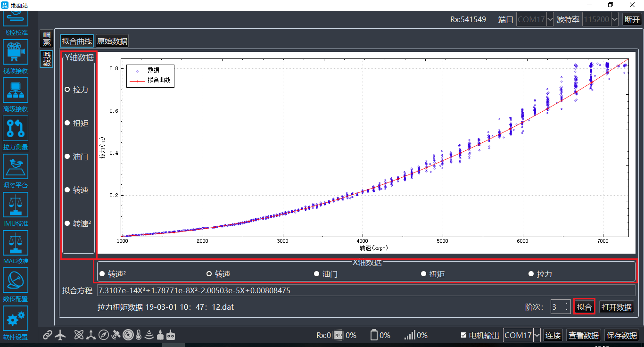Screen dimensions: 644x347
Task: Click the 断开 disconnect button
Action: coord(632,19)
